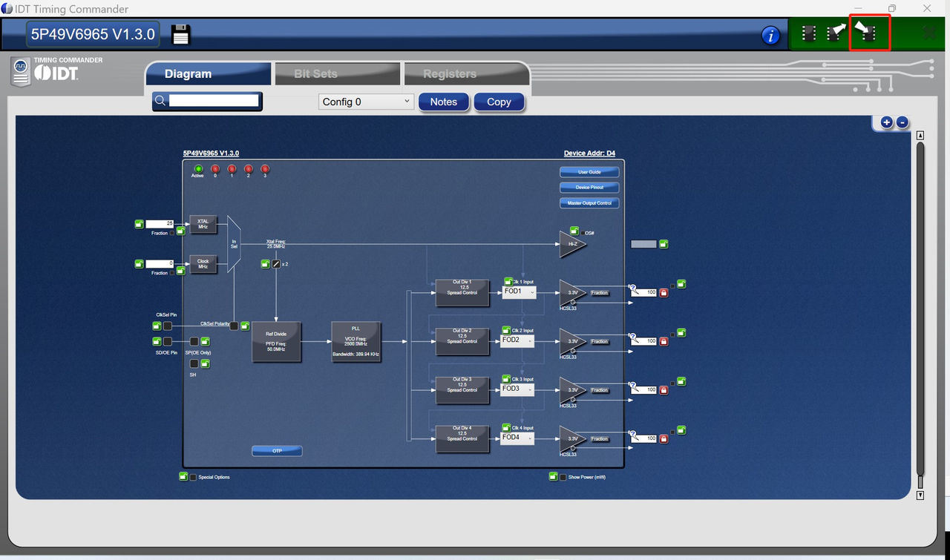Viewport: 950px width, 560px height.
Task: Click the Fraction button on output 3
Action: (x=600, y=390)
